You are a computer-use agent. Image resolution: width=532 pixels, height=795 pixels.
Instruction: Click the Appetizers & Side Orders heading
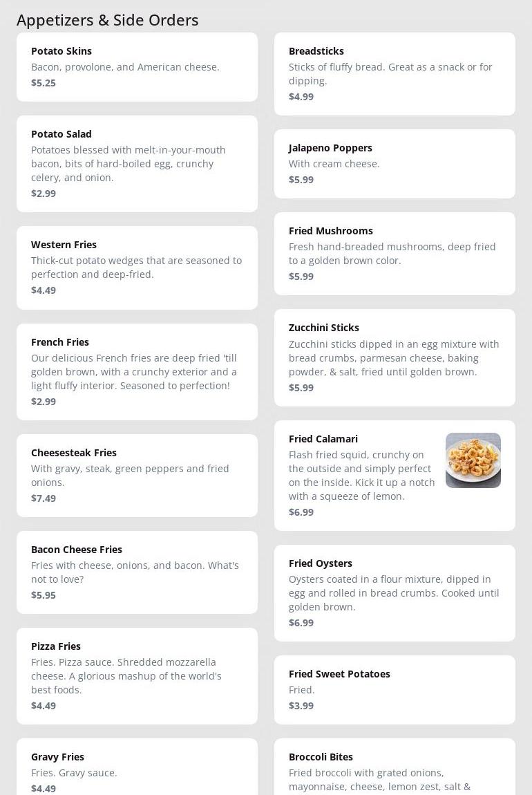(x=108, y=20)
